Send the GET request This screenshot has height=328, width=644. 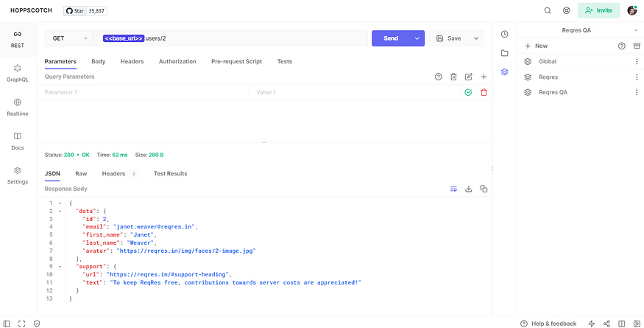(x=391, y=38)
